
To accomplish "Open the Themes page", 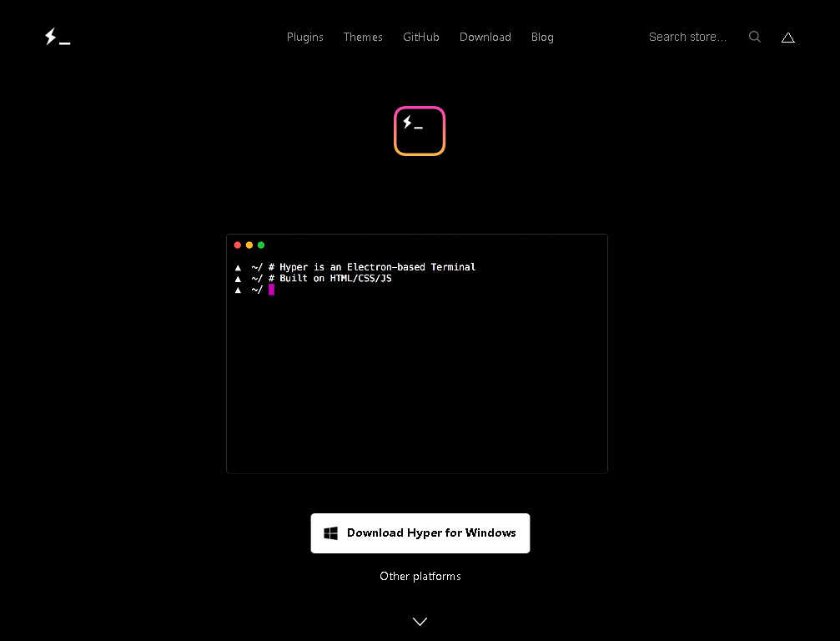I will pos(363,37).
